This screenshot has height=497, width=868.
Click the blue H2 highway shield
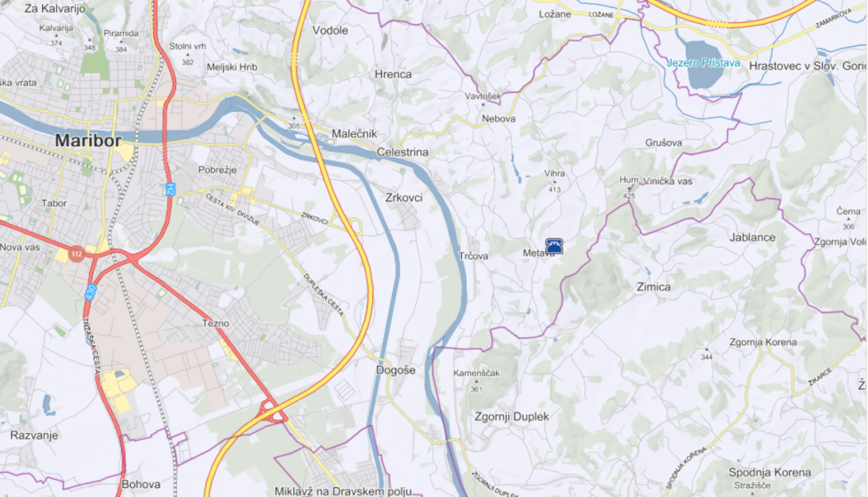[170, 189]
